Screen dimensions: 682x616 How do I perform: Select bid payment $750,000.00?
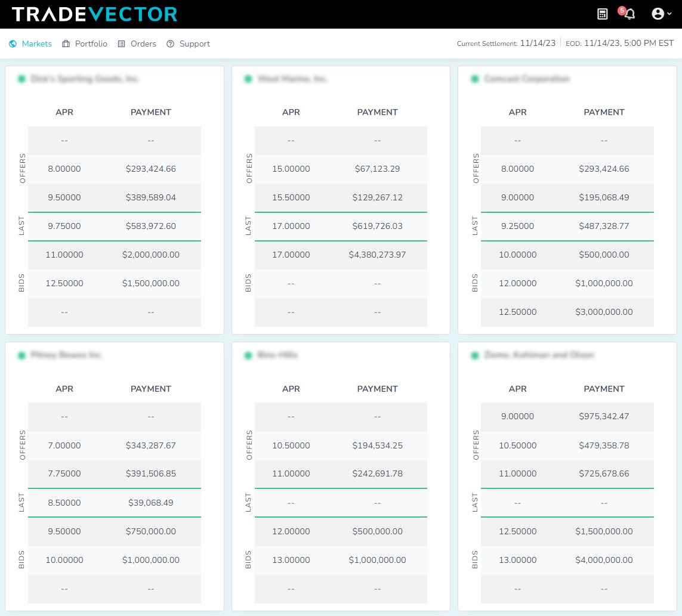[150, 531]
